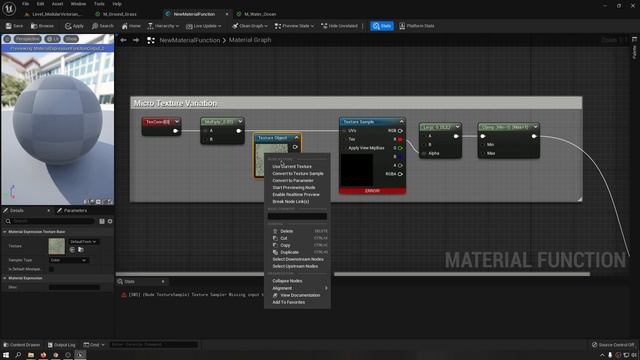Save the material function using Save icon

click(14, 26)
